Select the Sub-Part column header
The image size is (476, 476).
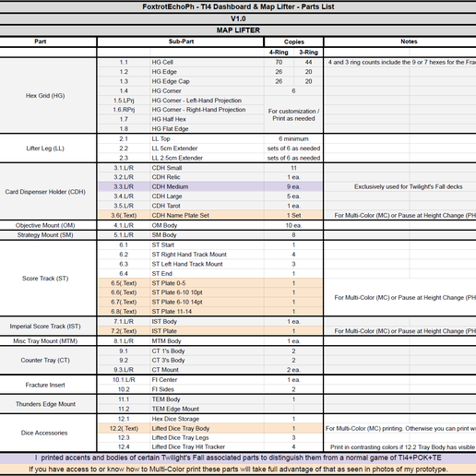[181, 42]
